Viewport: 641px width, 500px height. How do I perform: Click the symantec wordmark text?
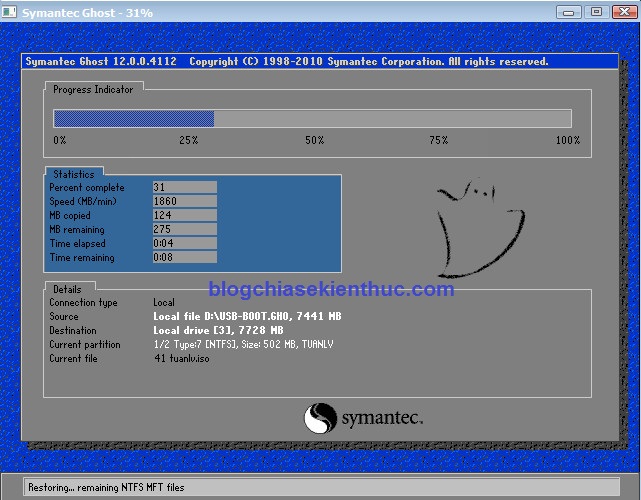[x=382, y=418]
